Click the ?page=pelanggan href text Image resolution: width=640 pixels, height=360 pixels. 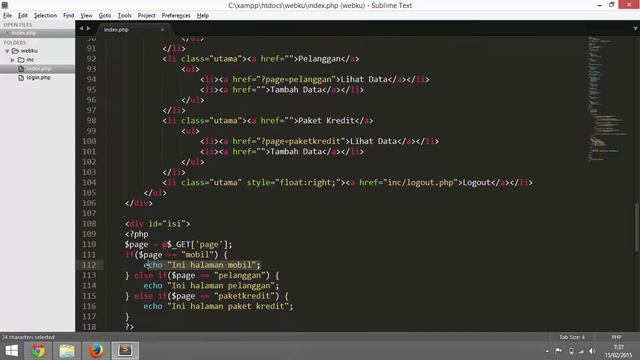coord(296,79)
